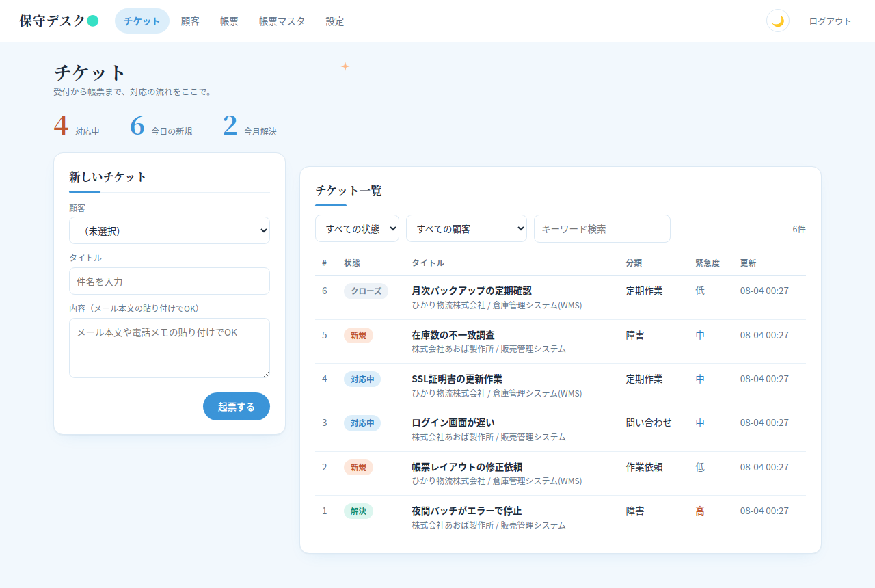Open ticket 在庫数の不一致調査
Image resolution: width=875 pixels, height=588 pixels.
point(453,335)
